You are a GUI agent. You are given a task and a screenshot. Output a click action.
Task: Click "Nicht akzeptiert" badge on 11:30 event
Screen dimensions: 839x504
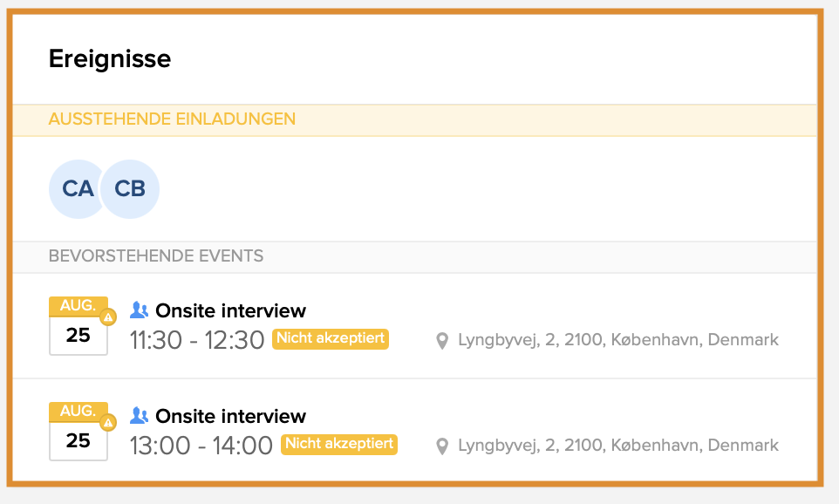331,338
